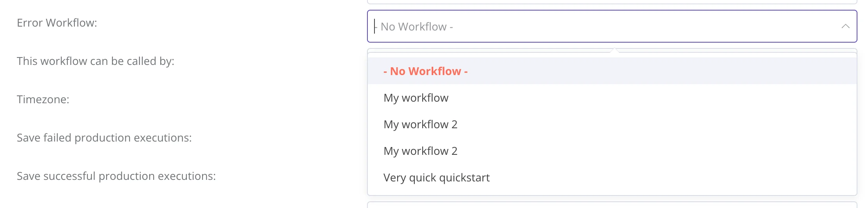Select the "My workflow" option
This screenshot has height=208, width=868.
click(416, 98)
